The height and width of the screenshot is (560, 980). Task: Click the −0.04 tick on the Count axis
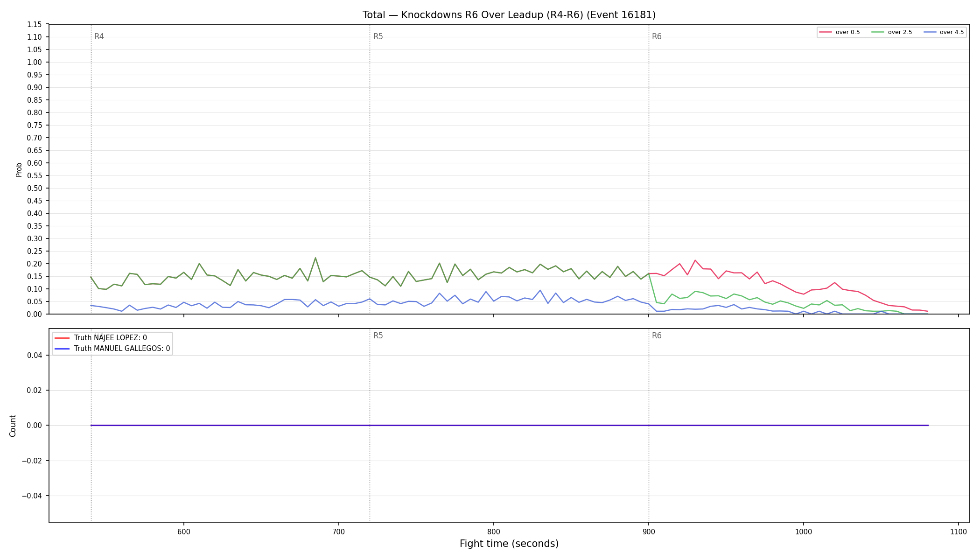point(32,496)
